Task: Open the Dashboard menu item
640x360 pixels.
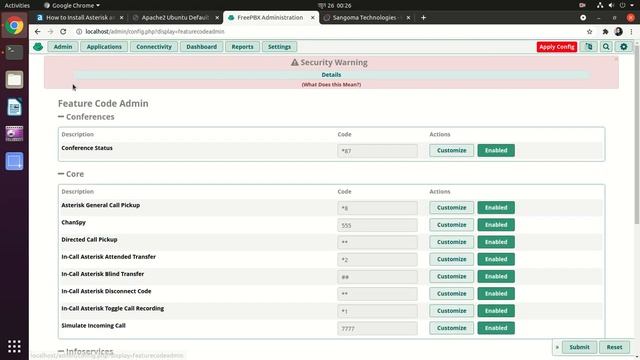Action: [202, 47]
